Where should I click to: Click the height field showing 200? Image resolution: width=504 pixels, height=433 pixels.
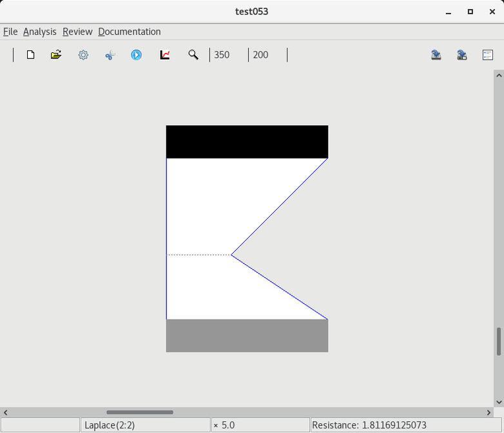click(x=267, y=55)
